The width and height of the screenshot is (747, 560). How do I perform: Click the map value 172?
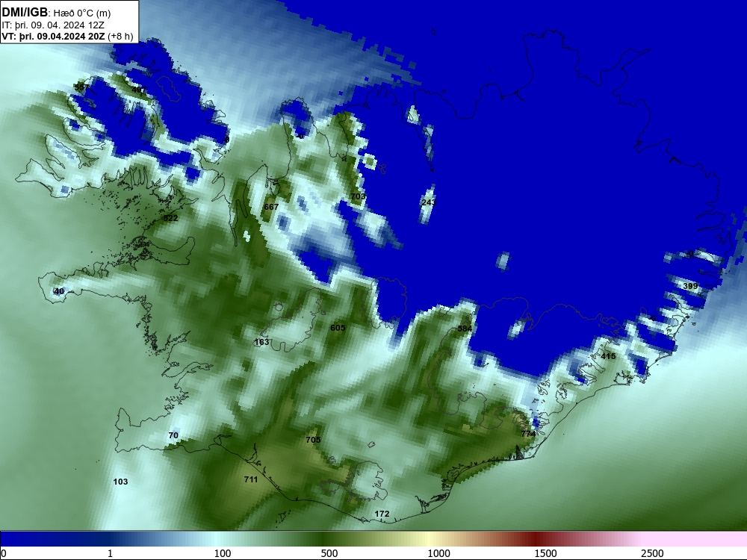click(x=382, y=514)
